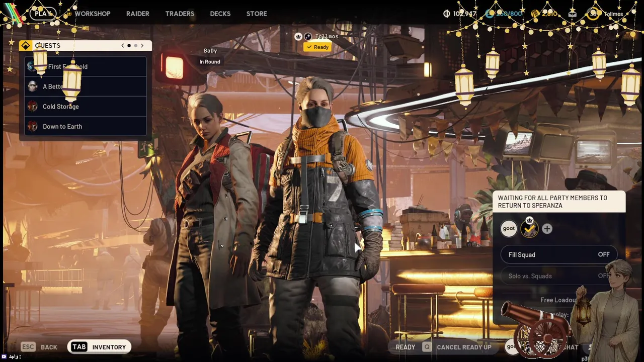Select the first quests page dot

(x=129, y=46)
